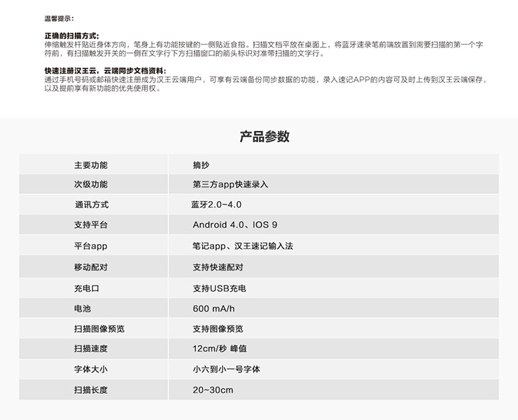Click the 笔记app、汉王速记输入法 value
Screen dimensions: 518x420
coord(242,246)
